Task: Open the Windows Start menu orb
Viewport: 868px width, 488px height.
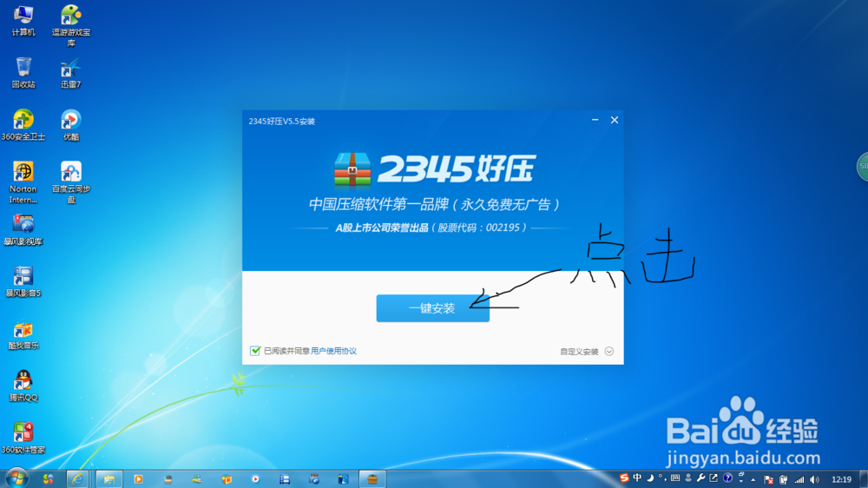Action: pyautogui.click(x=16, y=478)
